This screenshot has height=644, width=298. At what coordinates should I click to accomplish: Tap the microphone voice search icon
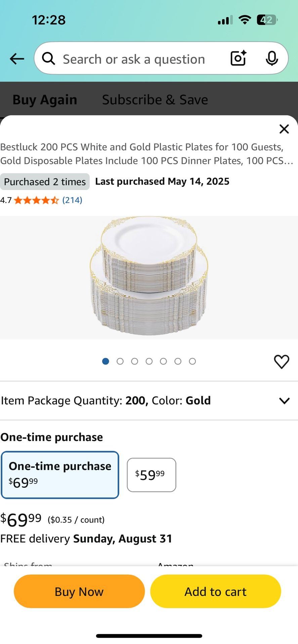271,58
